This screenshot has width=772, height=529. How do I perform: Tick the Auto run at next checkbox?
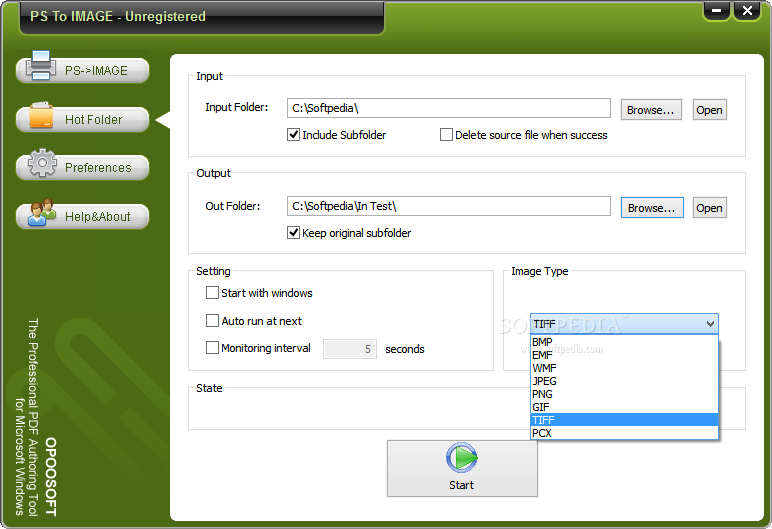[212, 321]
